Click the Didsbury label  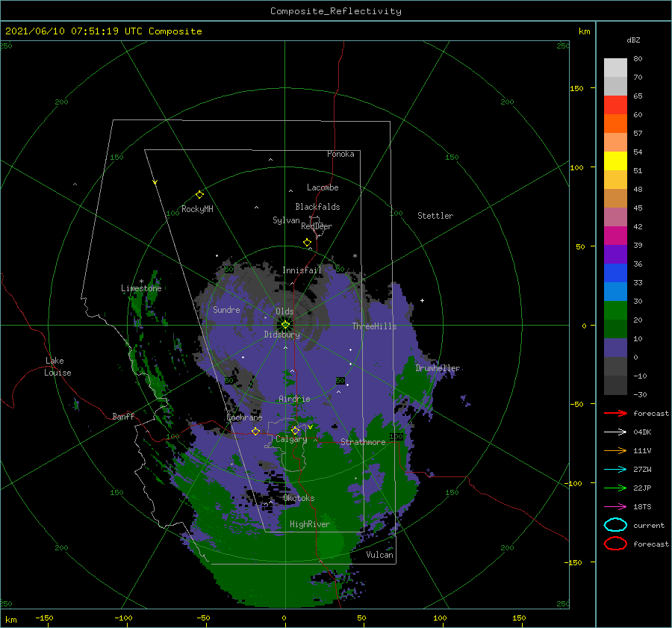[x=282, y=335]
